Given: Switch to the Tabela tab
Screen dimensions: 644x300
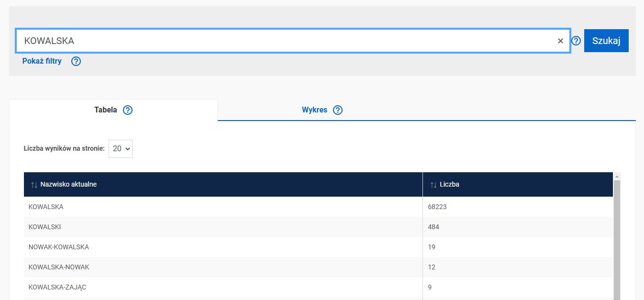Looking at the screenshot, I should pyautogui.click(x=113, y=110).
